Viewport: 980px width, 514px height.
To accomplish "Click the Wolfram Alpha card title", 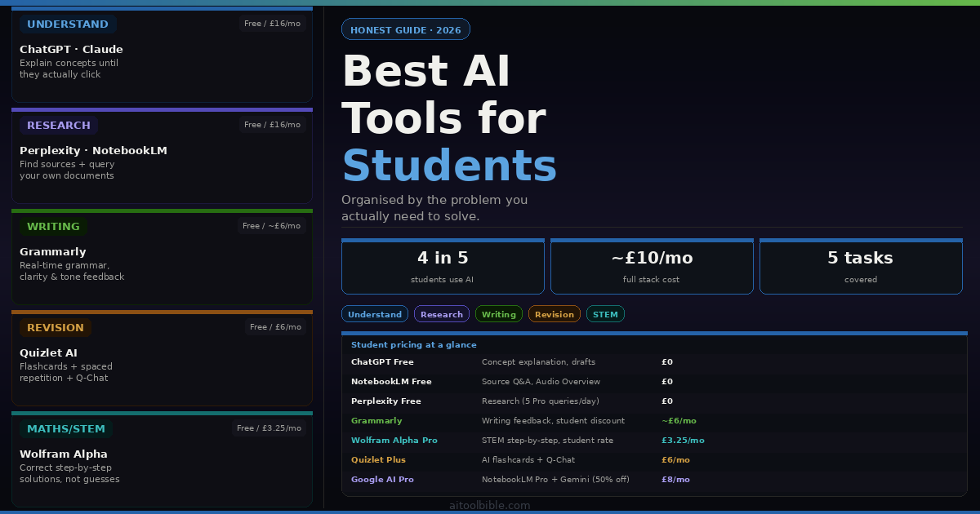I will [64, 454].
